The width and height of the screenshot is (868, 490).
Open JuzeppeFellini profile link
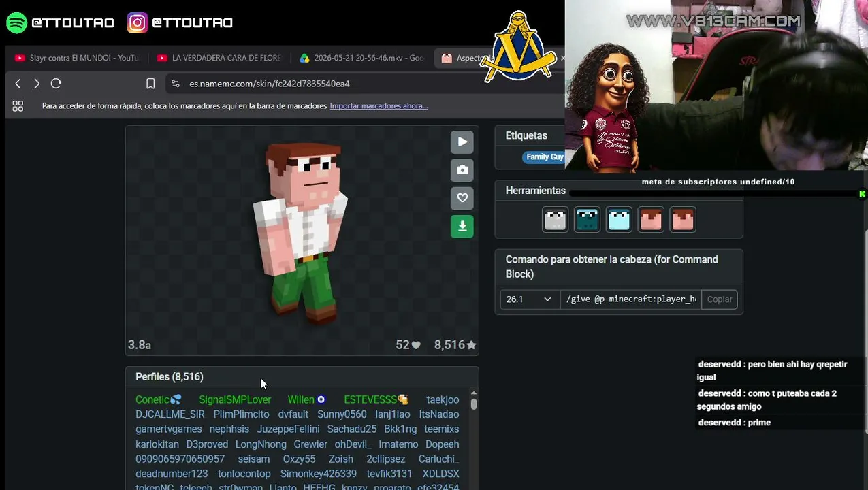tap(288, 429)
